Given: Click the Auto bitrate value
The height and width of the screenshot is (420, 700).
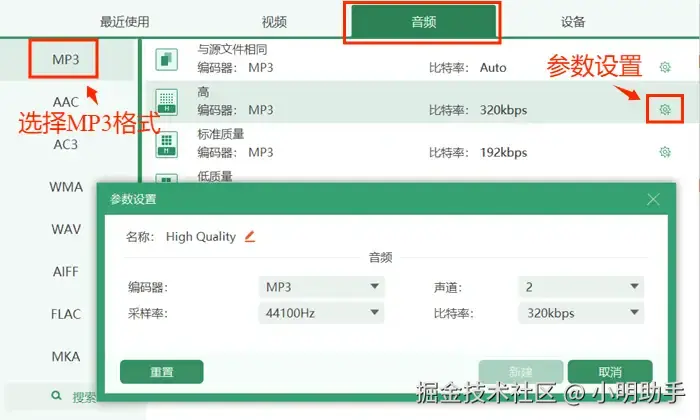Looking at the screenshot, I should coord(493,67).
